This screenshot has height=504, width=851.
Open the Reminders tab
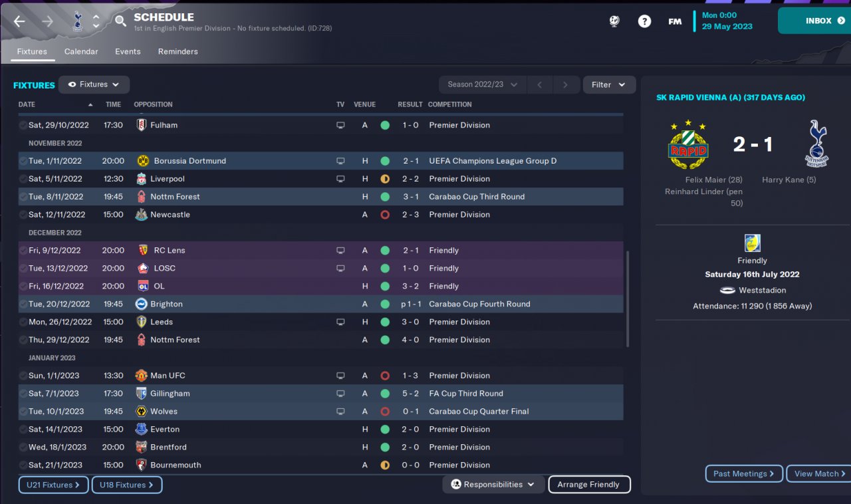pyautogui.click(x=178, y=51)
